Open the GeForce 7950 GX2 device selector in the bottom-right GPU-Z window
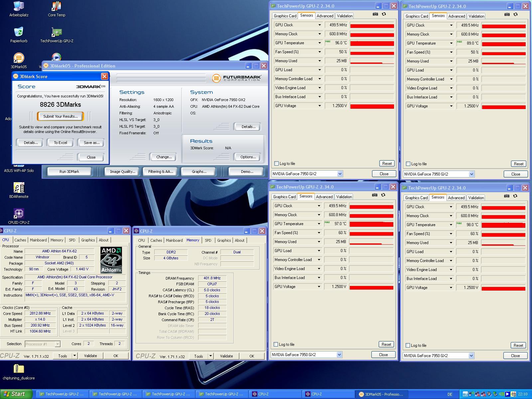Image resolution: width=532 pixels, height=399 pixels. [x=438, y=355]
